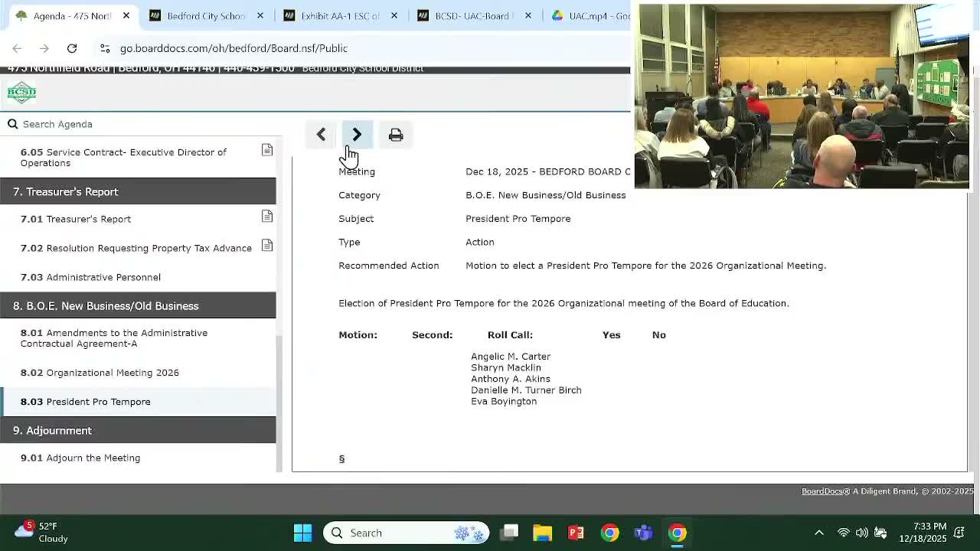Click the BCSD logo
The height and width of the screenshot is (551, 980).
pyautogui.click(x=21, y=93)
